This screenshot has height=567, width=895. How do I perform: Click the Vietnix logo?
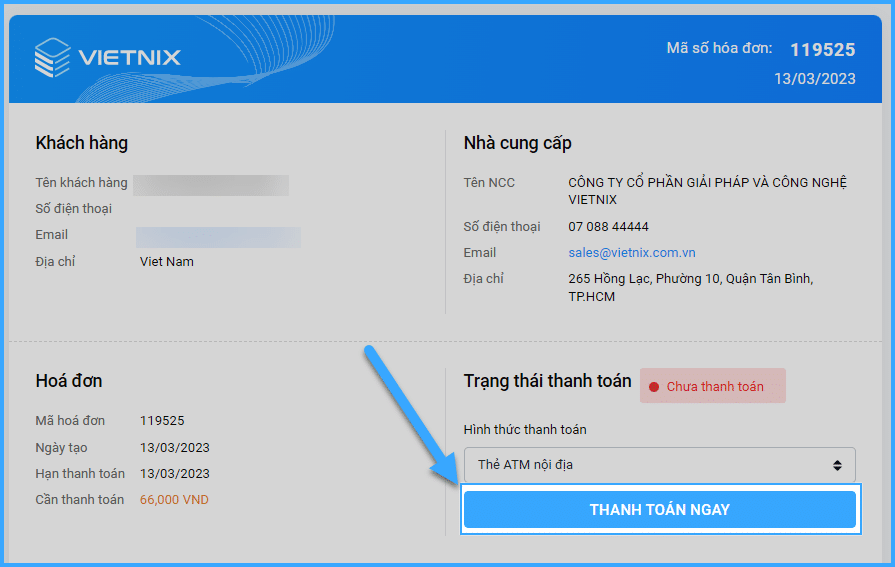pos(108,57)
